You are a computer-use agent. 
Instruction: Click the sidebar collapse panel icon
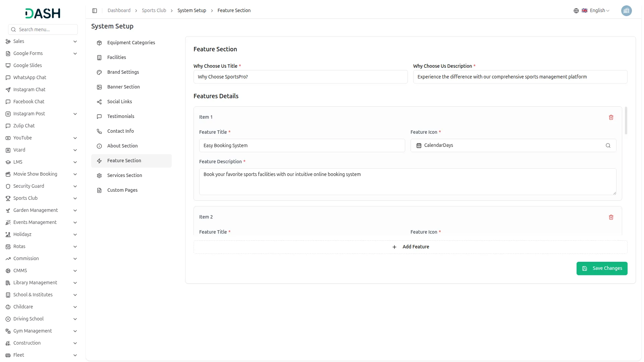(x=95, y=11)
